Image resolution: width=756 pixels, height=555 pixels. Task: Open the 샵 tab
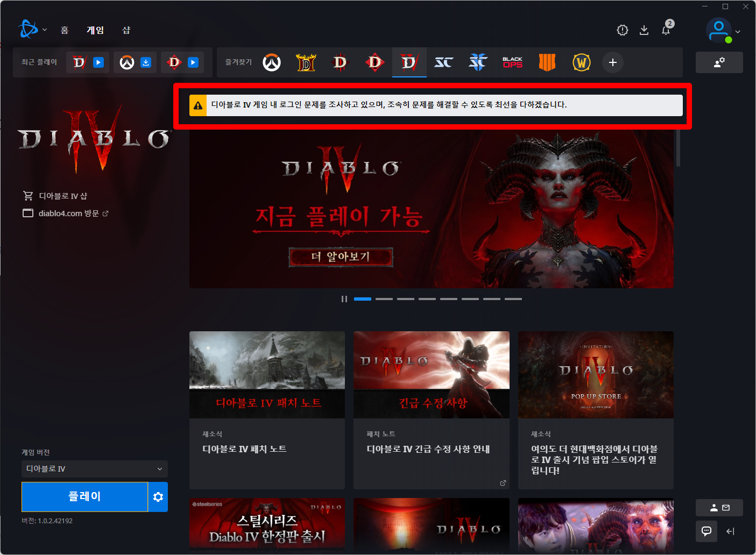(126, 30)
